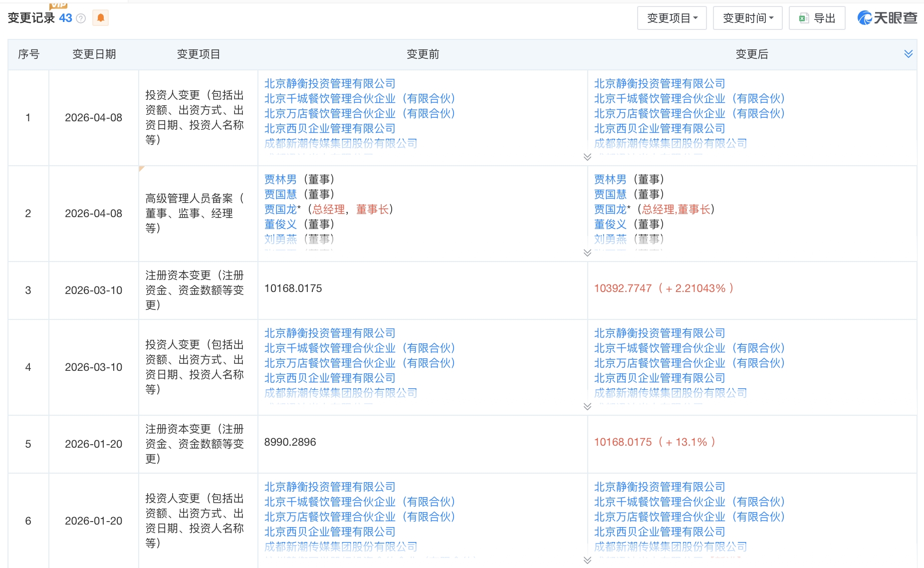Viewport: 924px width, 568px height.
Task: Expand row 1 investor change details
Action: [587, 157]
